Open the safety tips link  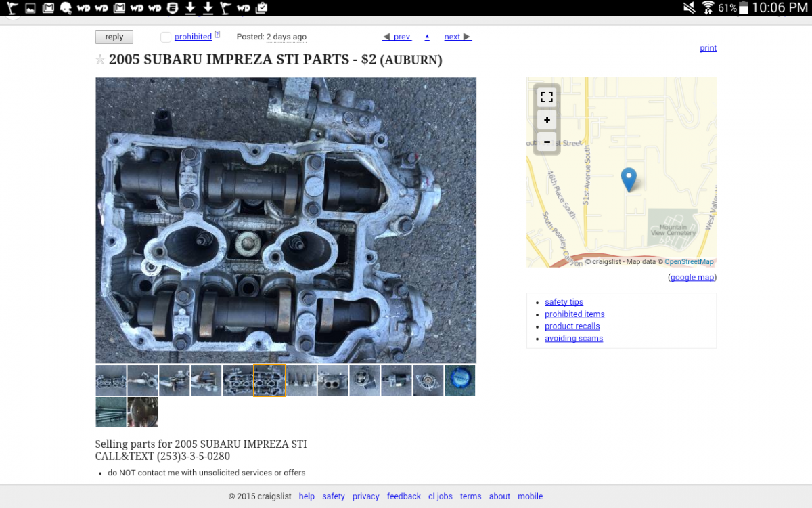coord(564,302)
